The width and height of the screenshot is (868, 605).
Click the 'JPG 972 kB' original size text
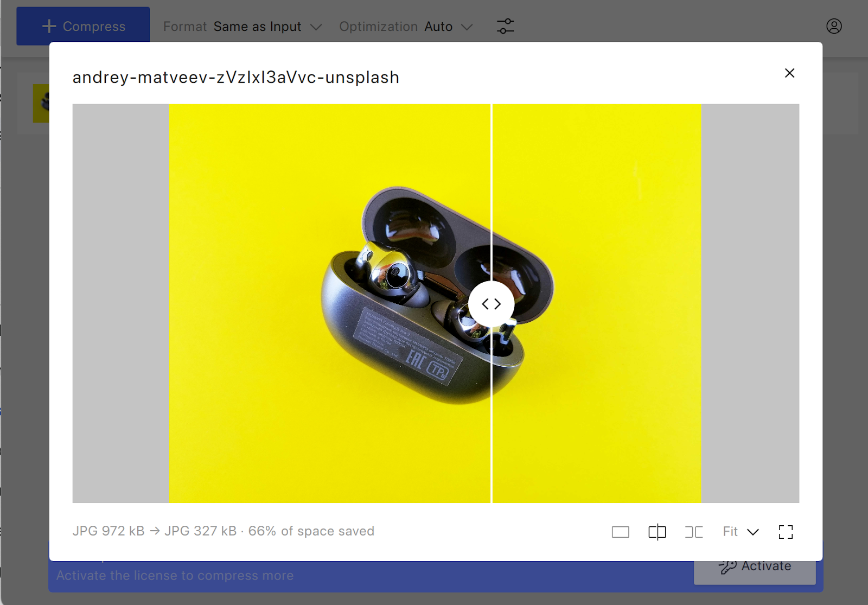(x=108, y=531)
